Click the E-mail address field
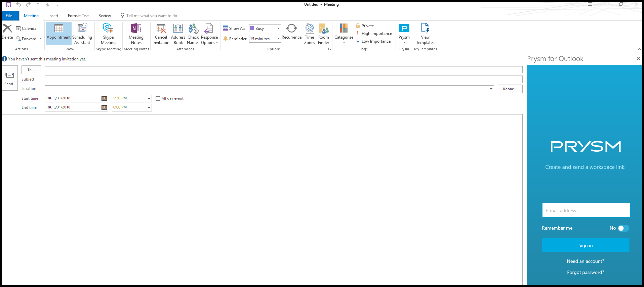Image resolution: width=644 pixels, height=287 pixels. (x=586, y=210)
